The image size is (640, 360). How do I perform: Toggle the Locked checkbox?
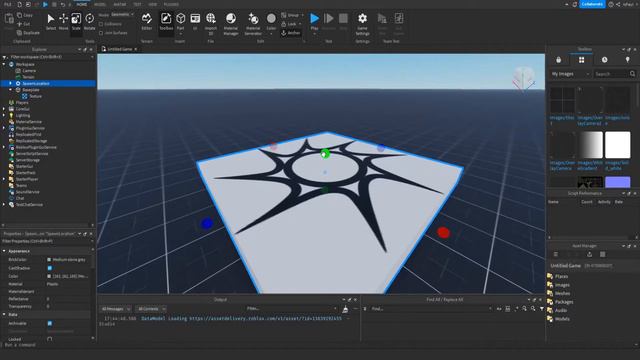tap(50, 339)
